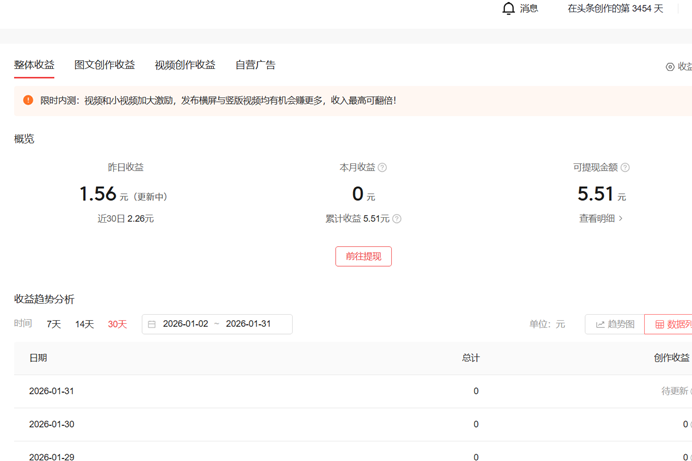This screenshot has height=461, width=692.
Task: Click the trend chart icon in 趋势图
Action: 600,324
